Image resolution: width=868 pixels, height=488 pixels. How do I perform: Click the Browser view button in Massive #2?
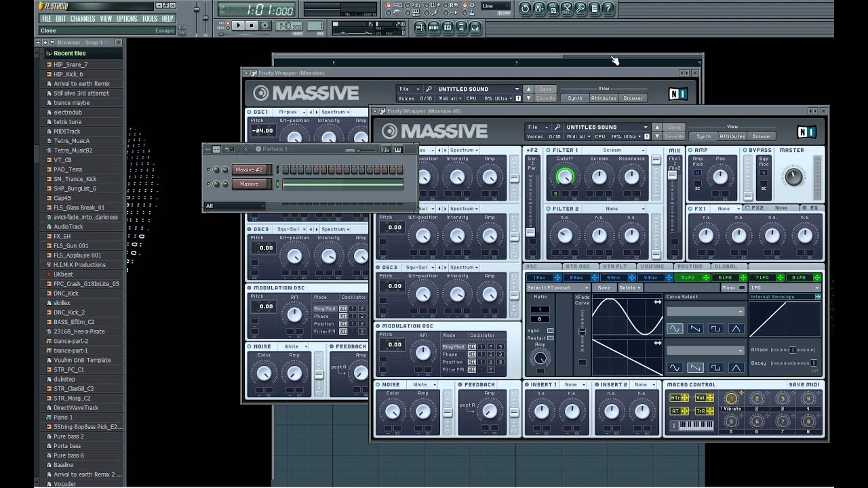click(x=762, y=136)
